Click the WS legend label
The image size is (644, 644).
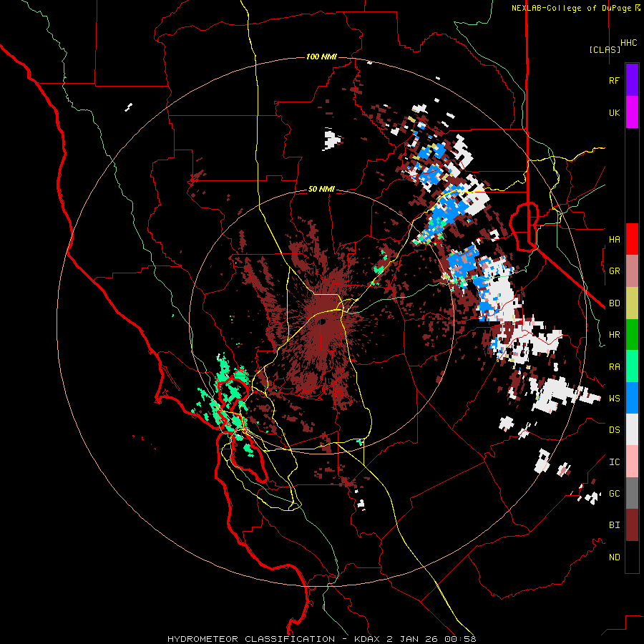pyautogui.click(x=614, y=399)
